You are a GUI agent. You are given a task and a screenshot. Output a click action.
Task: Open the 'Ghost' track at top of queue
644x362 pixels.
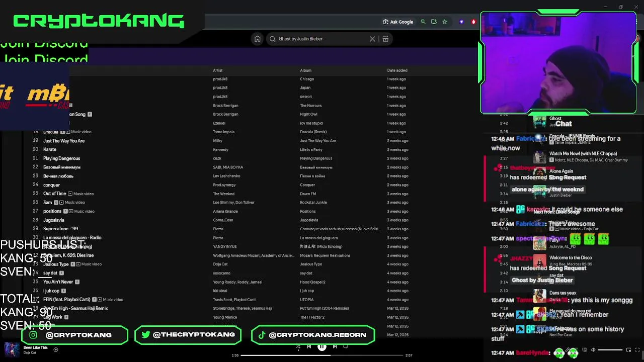click(555, 119)
